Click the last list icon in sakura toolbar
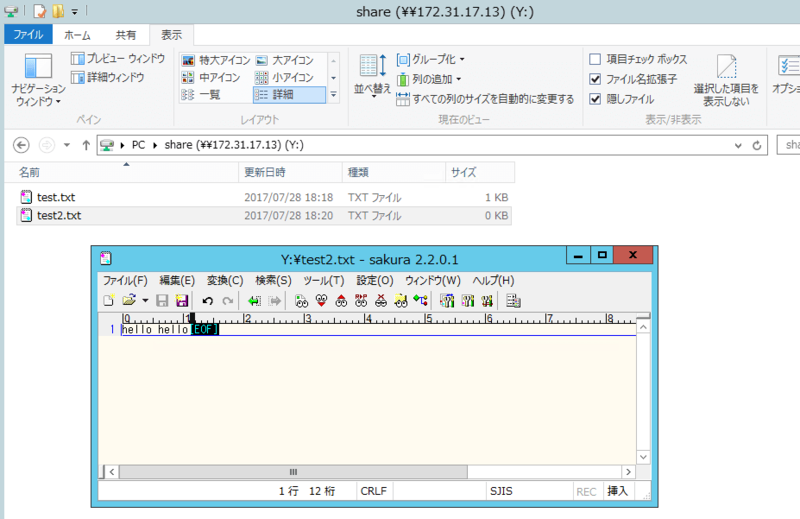 [513, 301]
